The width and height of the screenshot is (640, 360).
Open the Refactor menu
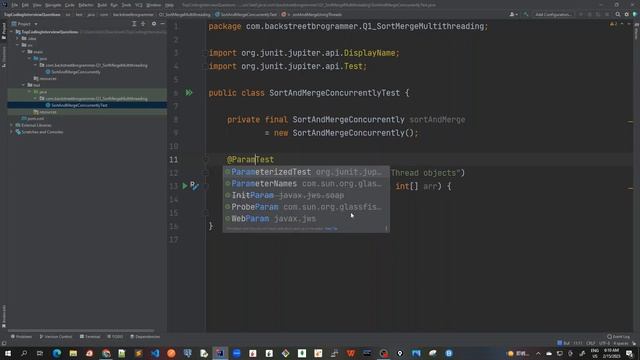point(86,5)
